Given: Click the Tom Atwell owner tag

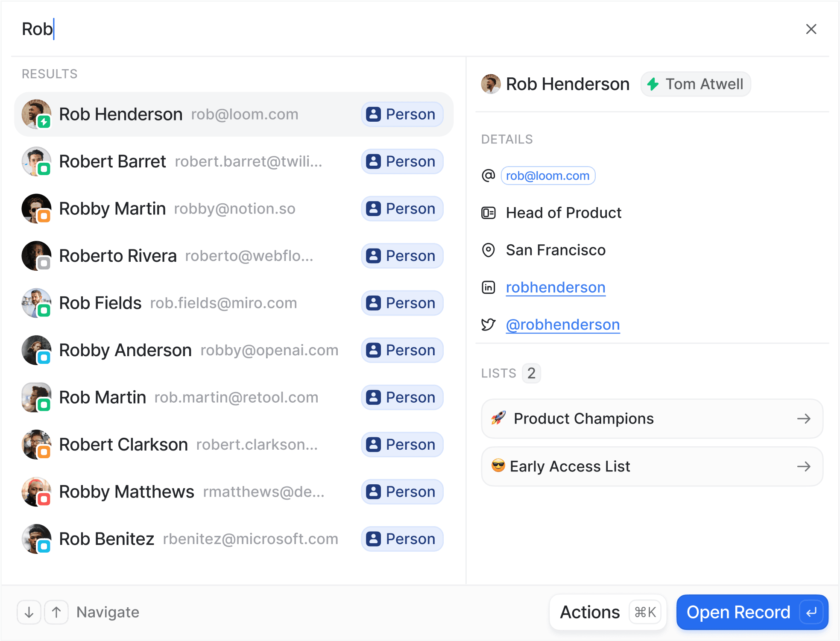Looking at the screenshot, I should click(696, 84).
